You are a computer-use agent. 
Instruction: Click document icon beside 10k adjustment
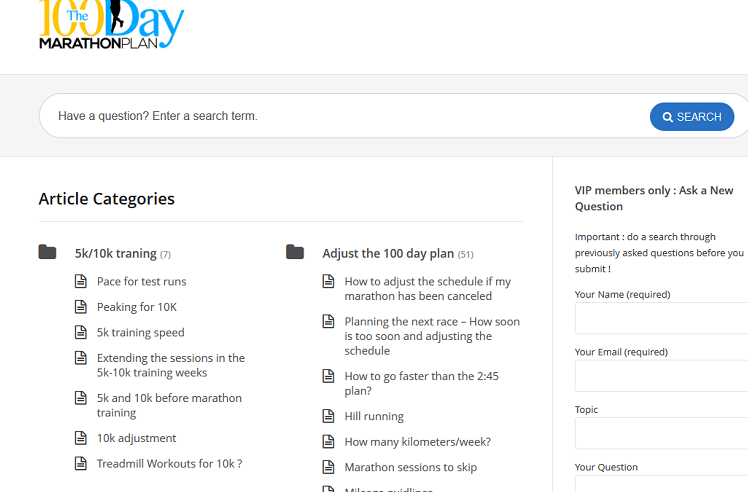81,438
